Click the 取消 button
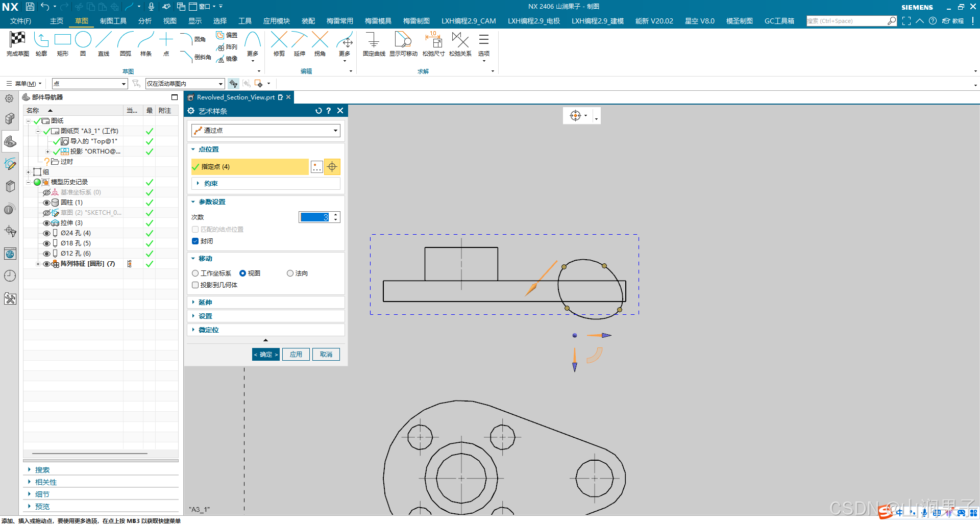The width and height of the screenshot is (980, 525). pyautogui.click(x=326, y=355)
